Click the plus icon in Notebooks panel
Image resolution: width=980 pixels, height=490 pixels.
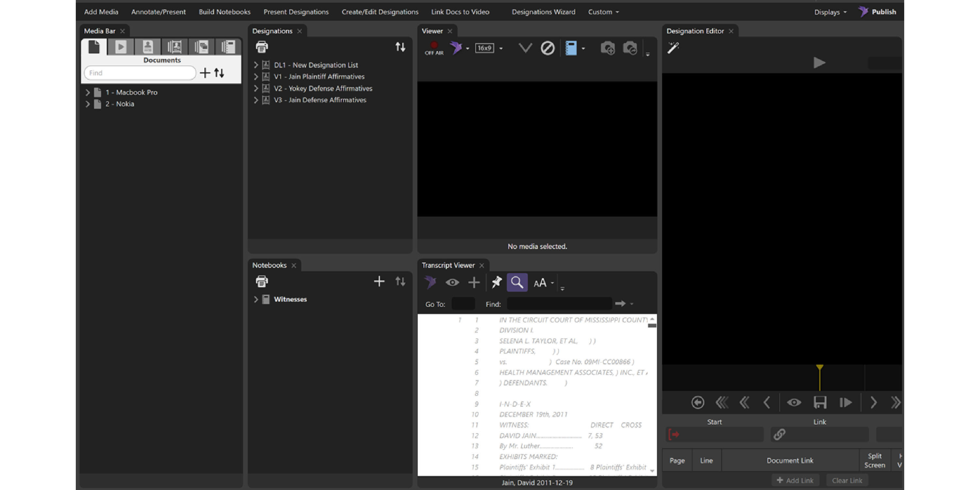tap(379, 282)
